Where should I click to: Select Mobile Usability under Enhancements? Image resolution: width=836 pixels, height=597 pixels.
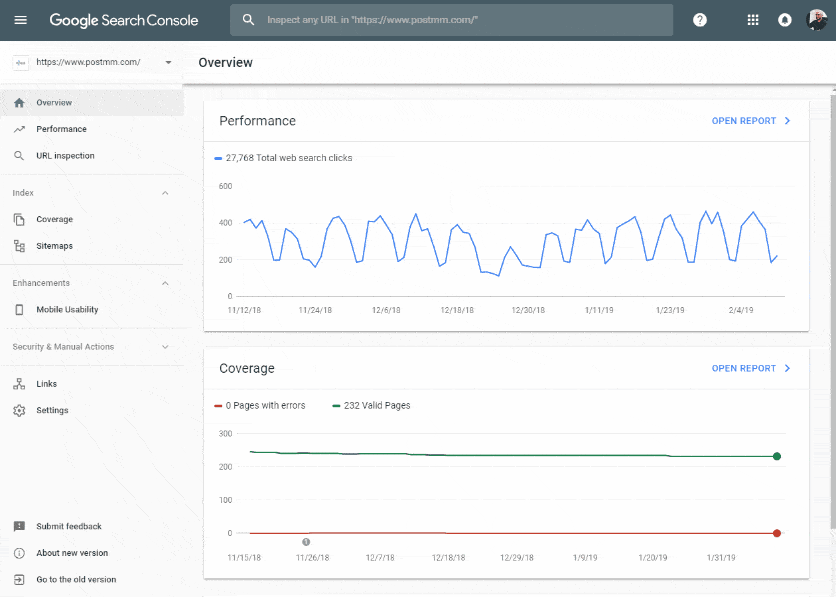(x=20, y=310)
